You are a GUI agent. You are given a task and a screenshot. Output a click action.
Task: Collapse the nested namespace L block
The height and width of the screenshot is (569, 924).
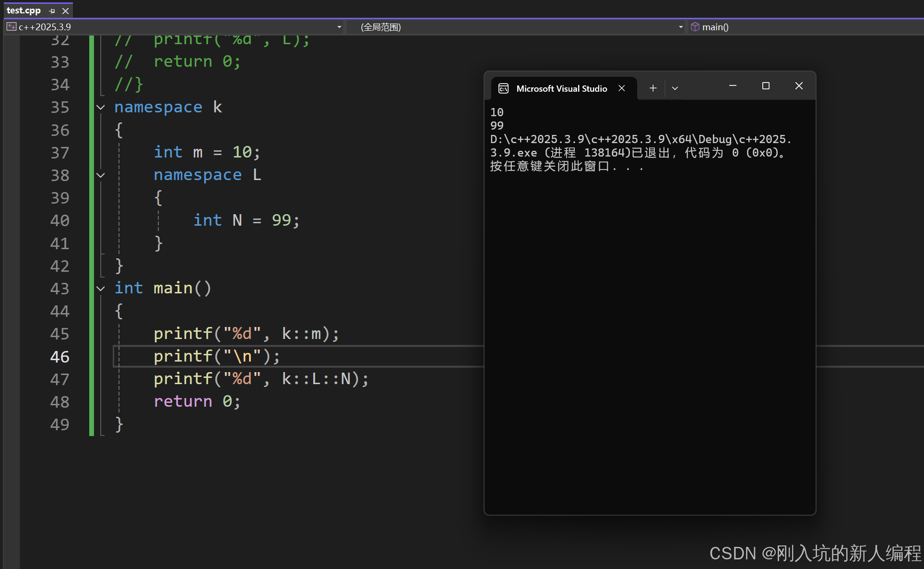(x=101, y=175)
